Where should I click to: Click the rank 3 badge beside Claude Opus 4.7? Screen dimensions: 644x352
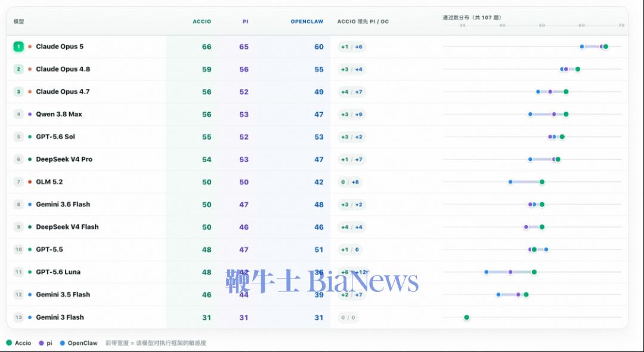tap(18, 92)
